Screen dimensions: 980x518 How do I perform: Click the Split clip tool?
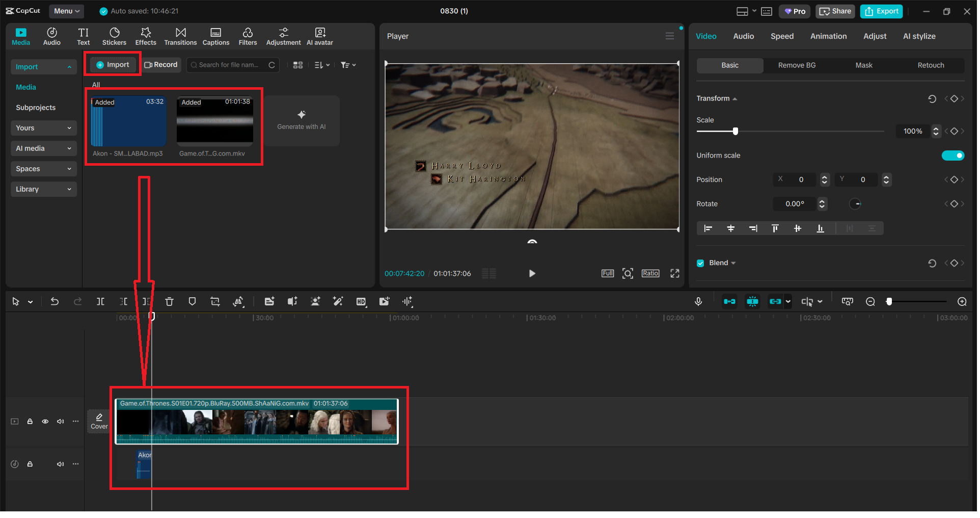101,302
